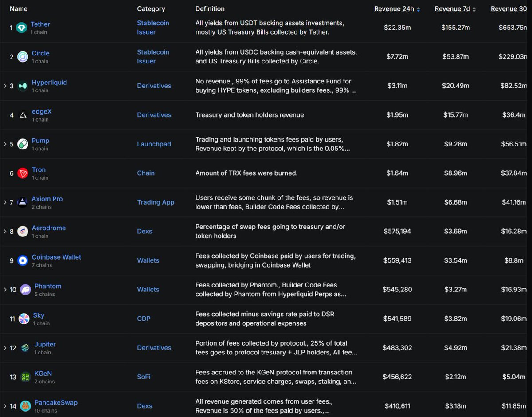The height and width of the screenshot is (417, 532).
Task: Open Stablecoin Issuer category in Tether row
Action: coord(153,28)
